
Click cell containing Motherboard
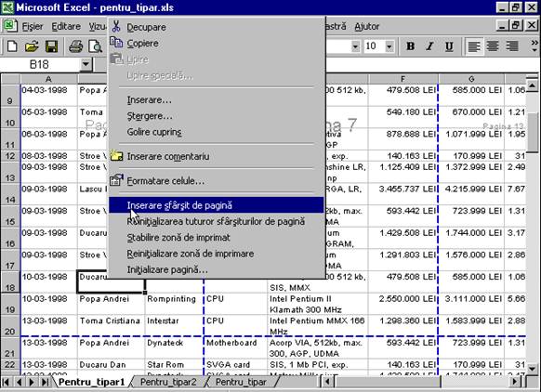235,347
